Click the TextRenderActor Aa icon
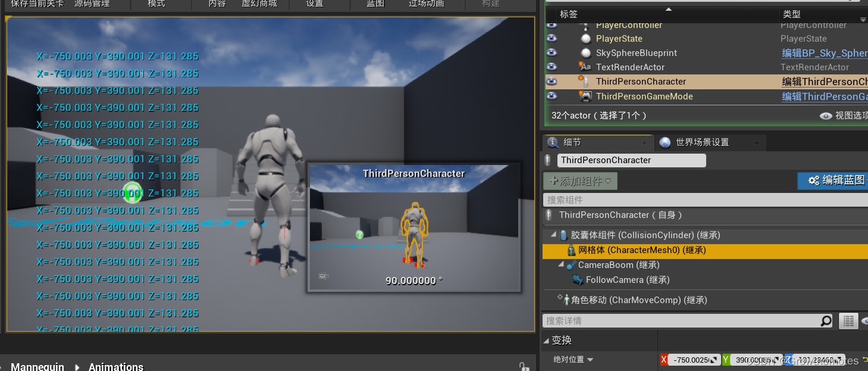The image size is (868, 371). [x=585, y=67]
